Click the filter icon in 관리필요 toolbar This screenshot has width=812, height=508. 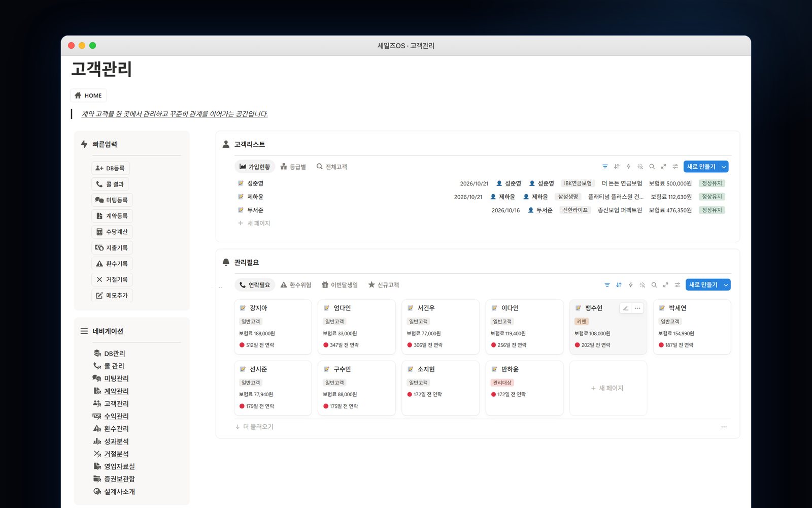607,285
